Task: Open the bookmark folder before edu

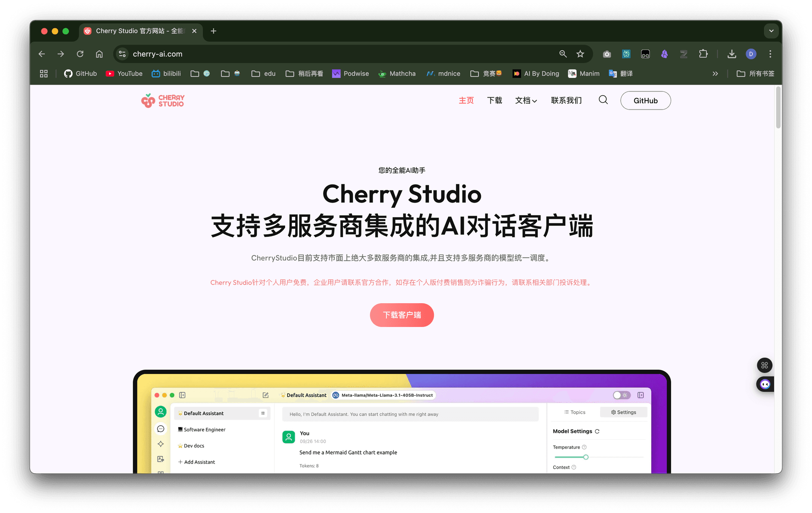Action: point(231,74)
